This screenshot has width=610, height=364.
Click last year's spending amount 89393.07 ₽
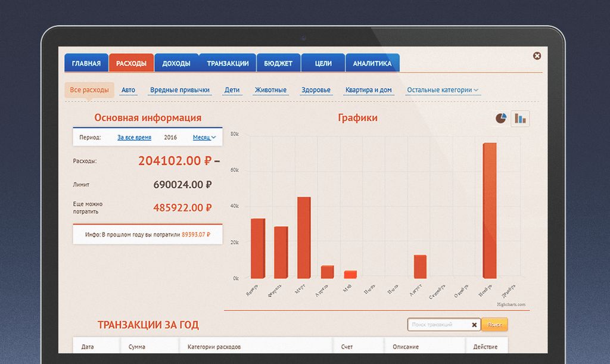click(196, 235)
